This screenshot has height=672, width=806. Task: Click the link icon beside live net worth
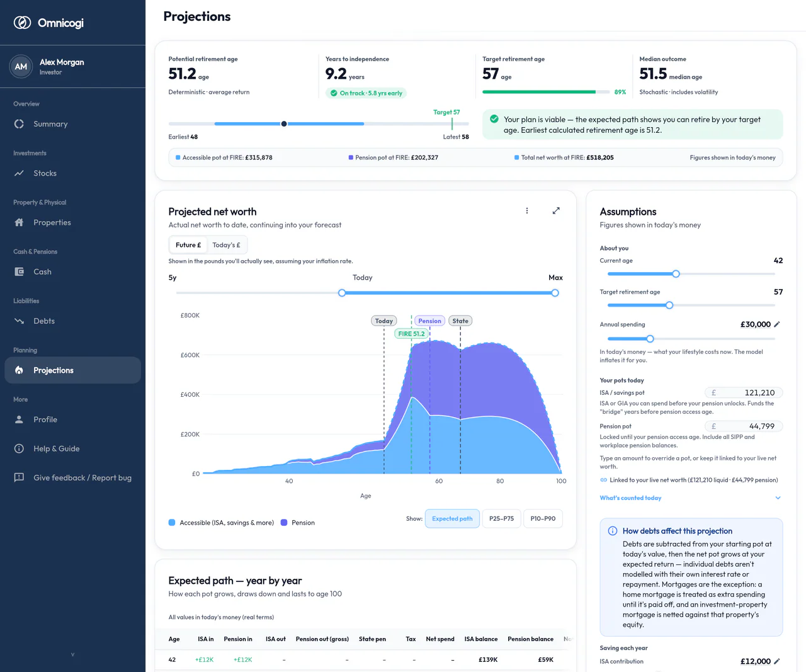(x=604, y=480)
